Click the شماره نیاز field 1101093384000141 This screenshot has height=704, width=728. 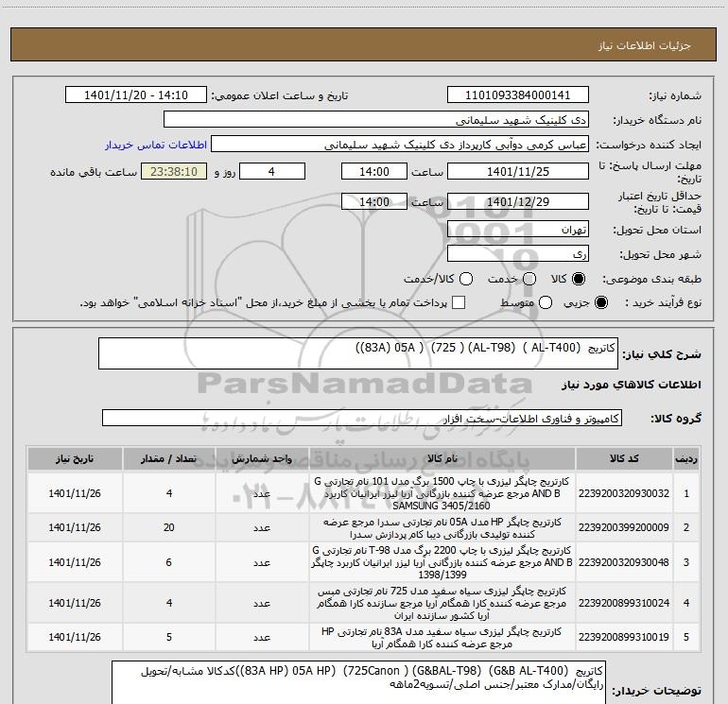(x=518, y=95)
